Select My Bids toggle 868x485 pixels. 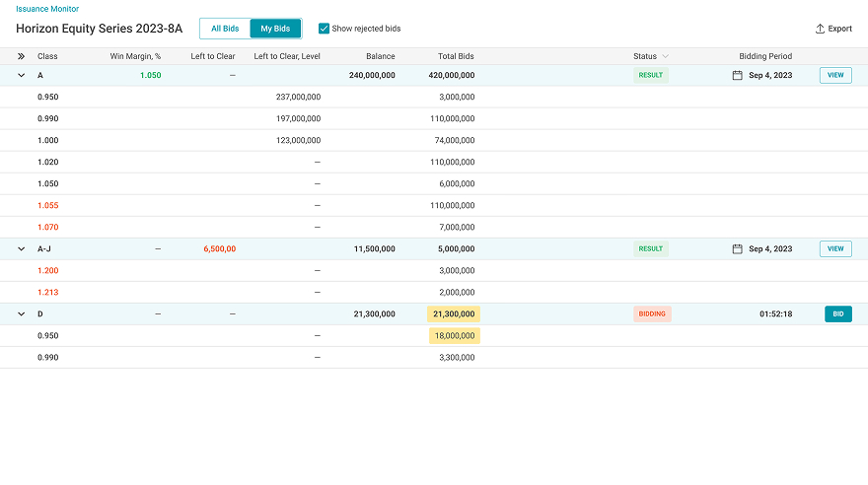point(275,29)
